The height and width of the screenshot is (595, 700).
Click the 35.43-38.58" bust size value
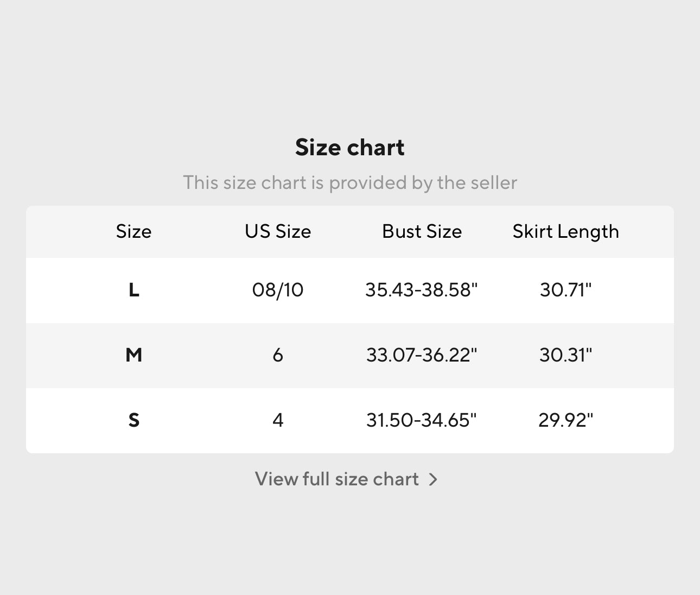(422, 290)
